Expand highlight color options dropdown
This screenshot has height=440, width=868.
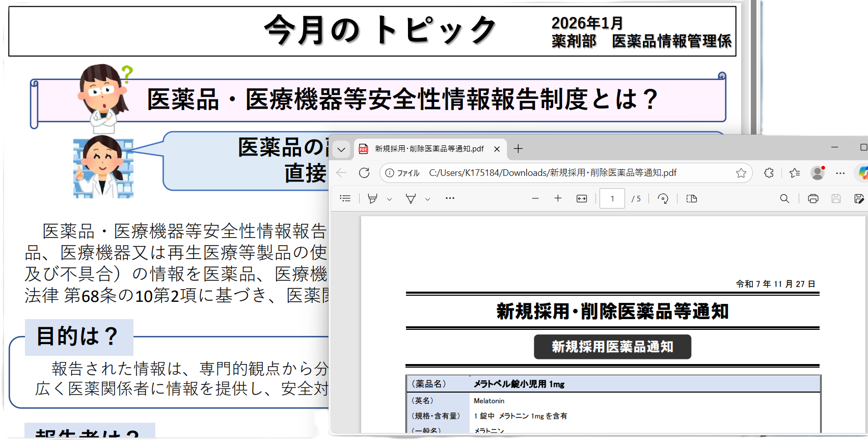click(390, 199)
